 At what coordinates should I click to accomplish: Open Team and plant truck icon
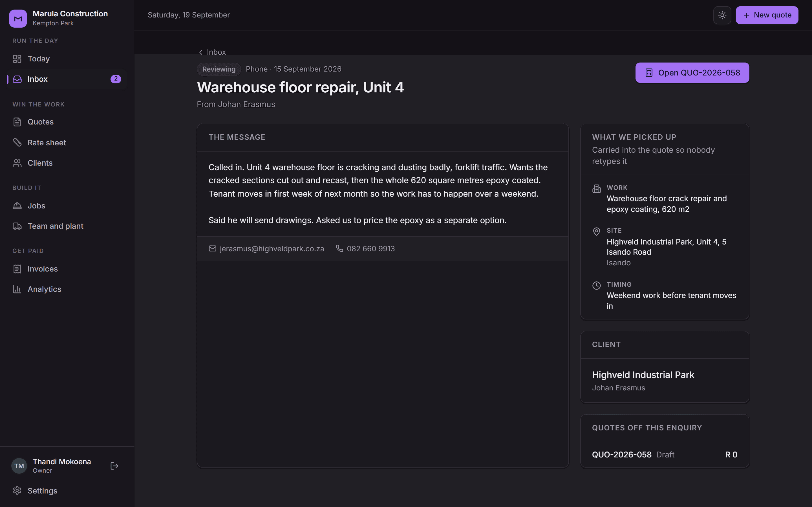coord(17,226)
